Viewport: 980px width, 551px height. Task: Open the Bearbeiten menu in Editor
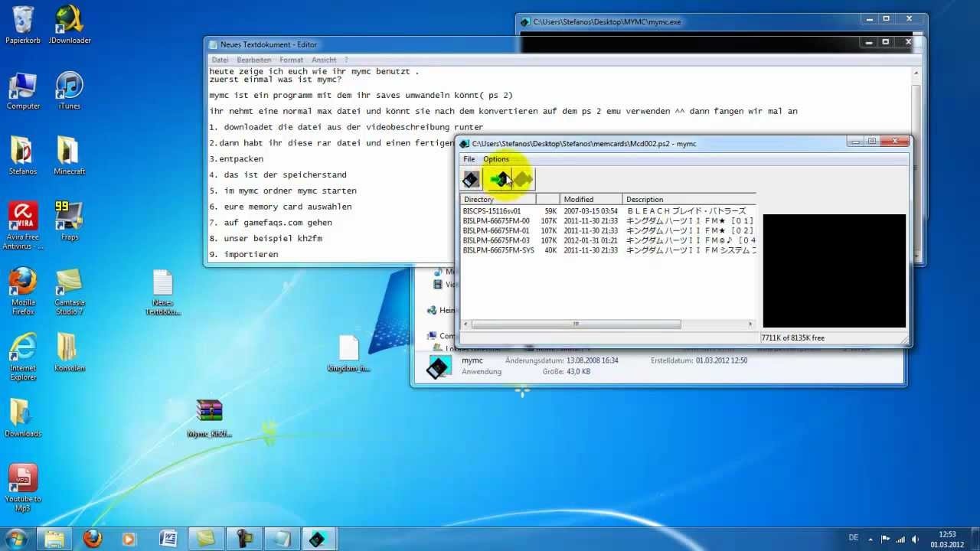click(253, 60)
